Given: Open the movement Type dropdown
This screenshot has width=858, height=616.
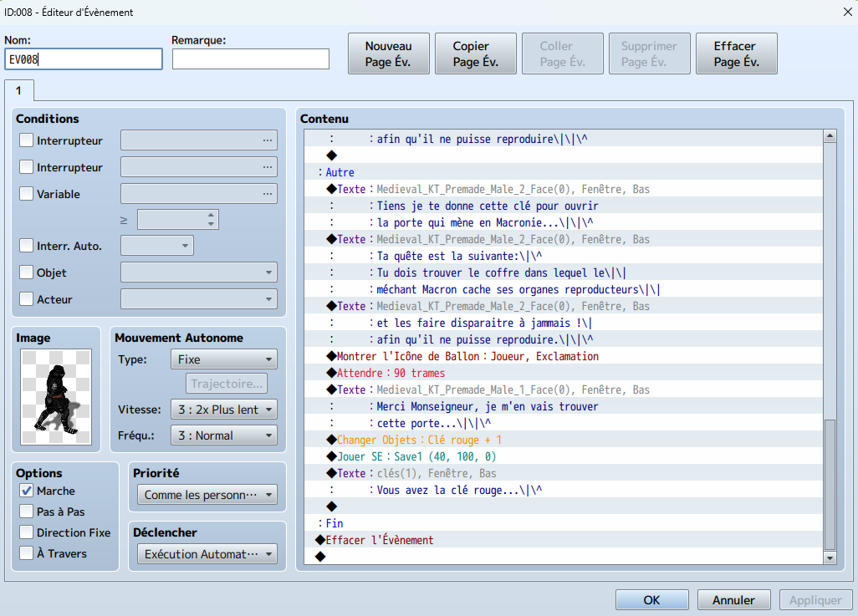Looking at the screenshot, I should pos(223,359).
